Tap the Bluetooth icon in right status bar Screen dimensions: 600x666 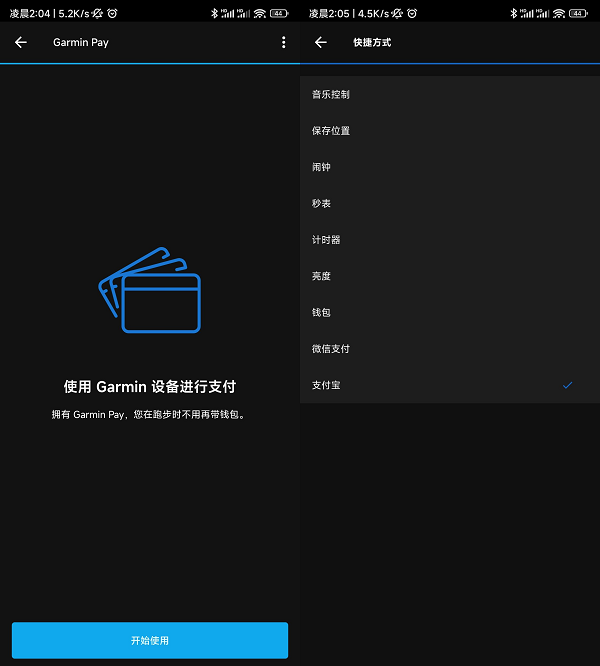[x=513, y=14]
